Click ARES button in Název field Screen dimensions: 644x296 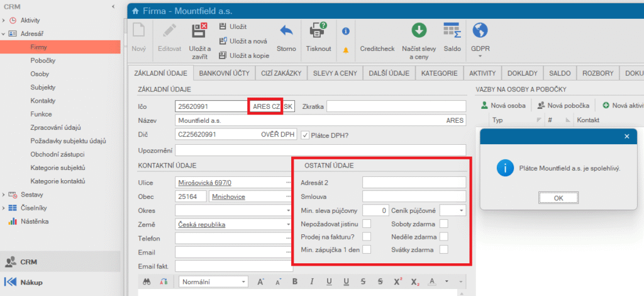click(x=455, y=120)
